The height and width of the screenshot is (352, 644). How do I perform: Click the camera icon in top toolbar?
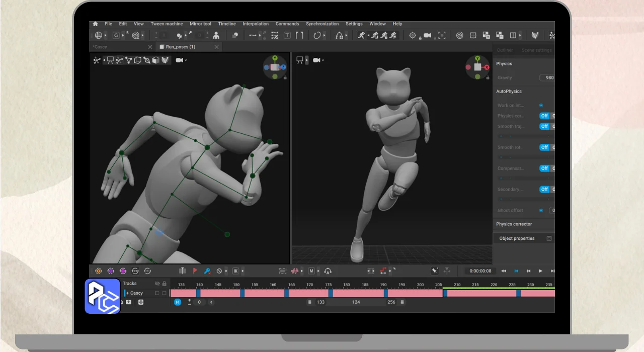pyautogui.click(x=427, y=36)
